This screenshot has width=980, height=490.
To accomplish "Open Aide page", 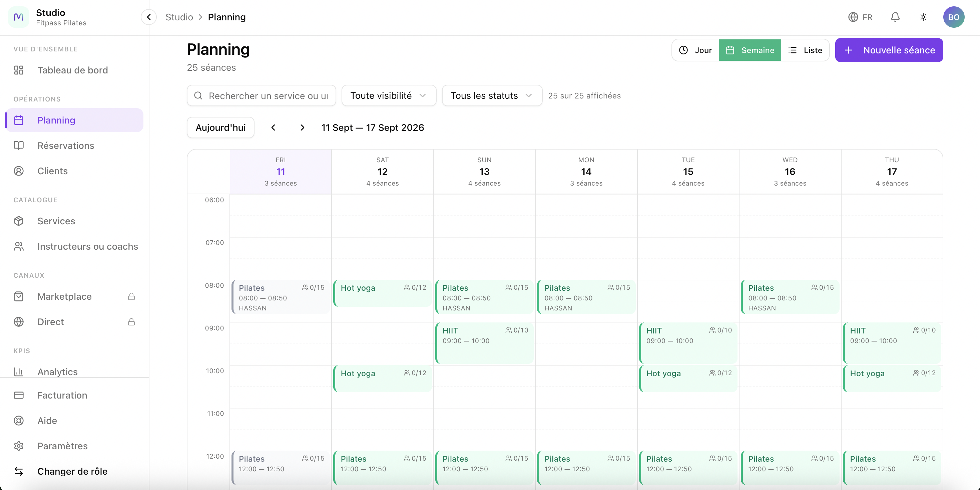I will (x=75, y=421).
